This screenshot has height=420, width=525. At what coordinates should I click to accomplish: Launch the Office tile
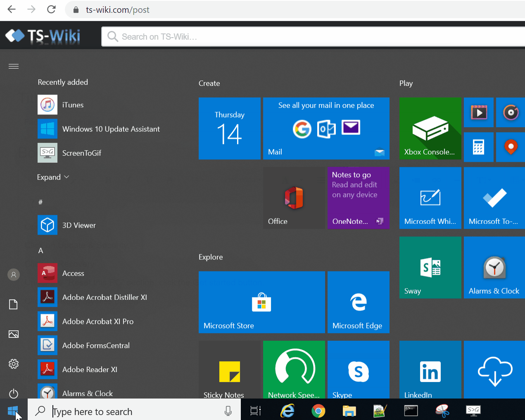pyautogui.click(x=294, y=198)
